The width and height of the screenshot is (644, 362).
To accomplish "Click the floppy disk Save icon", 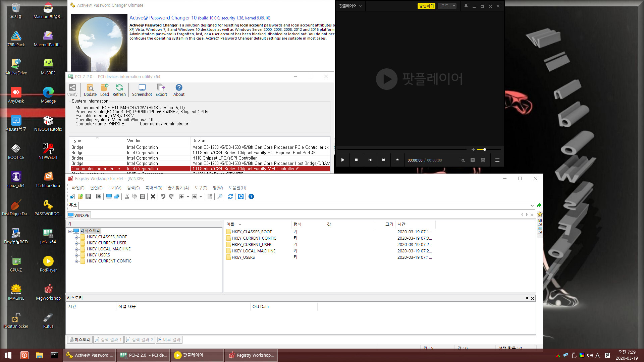I will [x=88, y=196].
